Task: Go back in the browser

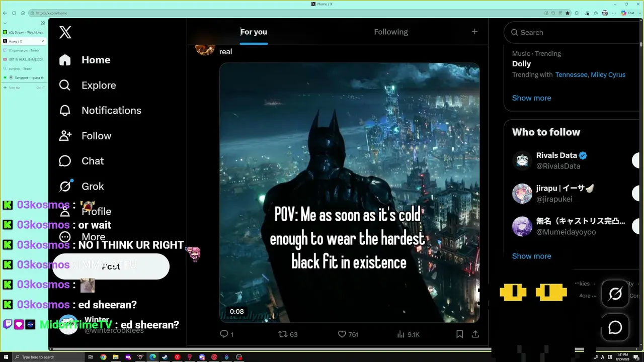Action: [x=5, y=13]
